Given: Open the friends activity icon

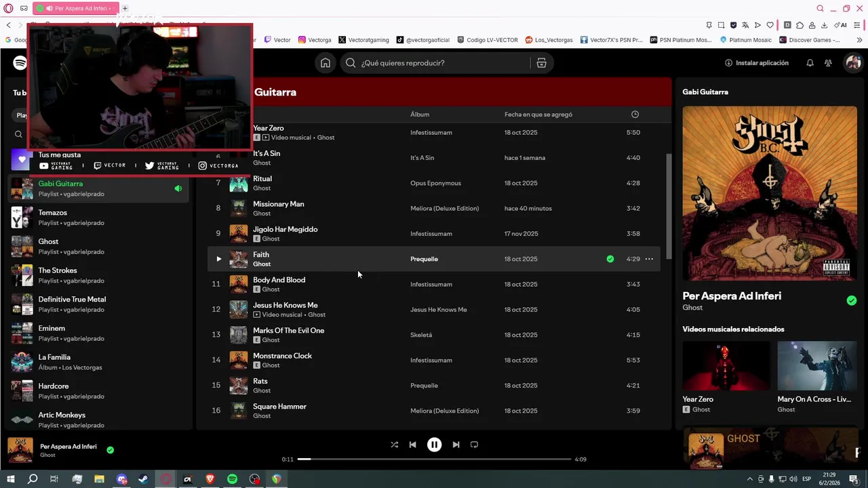Looking at the screenshot, I should 828,63.
